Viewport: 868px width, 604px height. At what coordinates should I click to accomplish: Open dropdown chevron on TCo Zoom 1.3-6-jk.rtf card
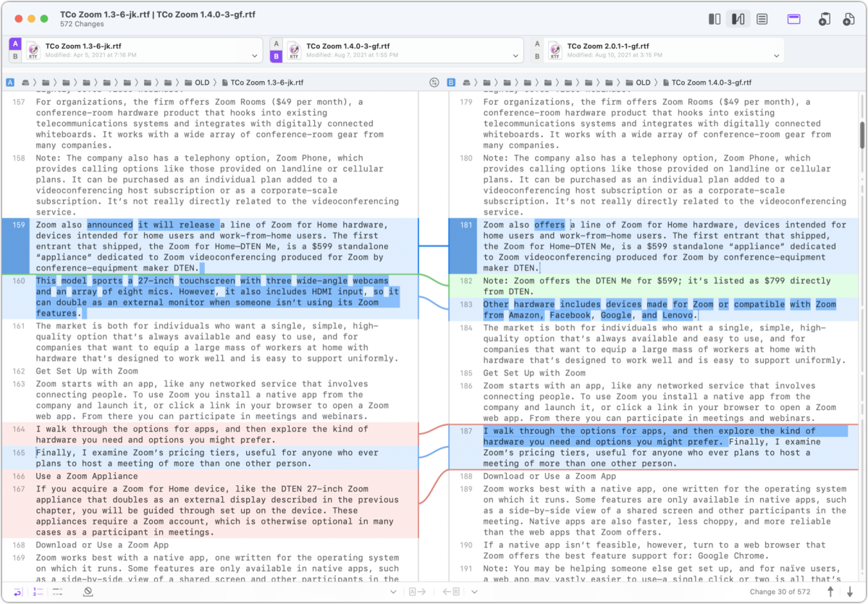coord(254,56)
